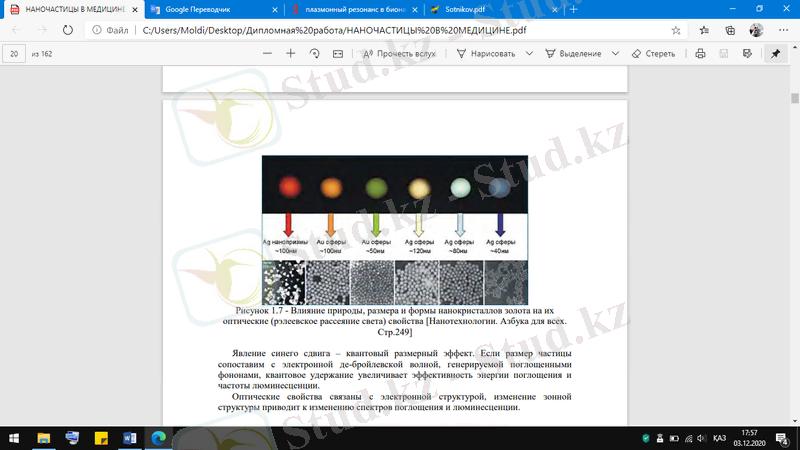Close the Sotnikov.pdf tab
Viewport: 800px width, 450px height.
555,9
